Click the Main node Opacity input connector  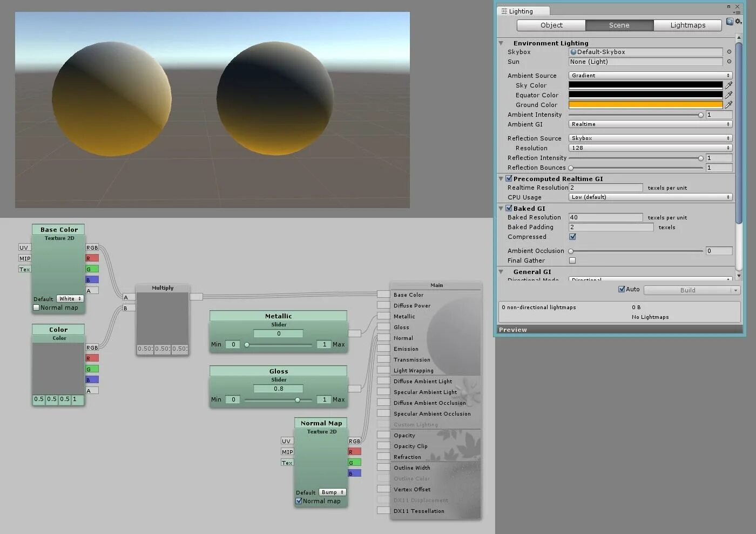[383, 435]
